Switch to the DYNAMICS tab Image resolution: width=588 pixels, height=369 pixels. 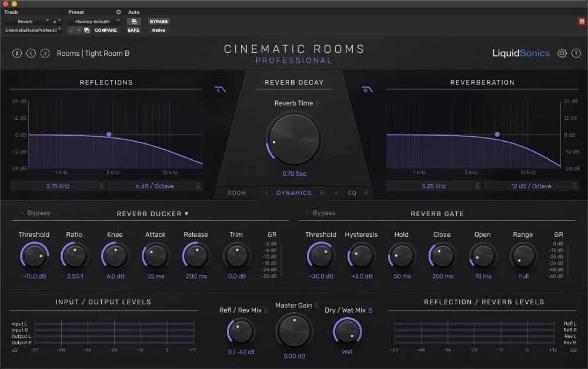[x=294, y=193]
